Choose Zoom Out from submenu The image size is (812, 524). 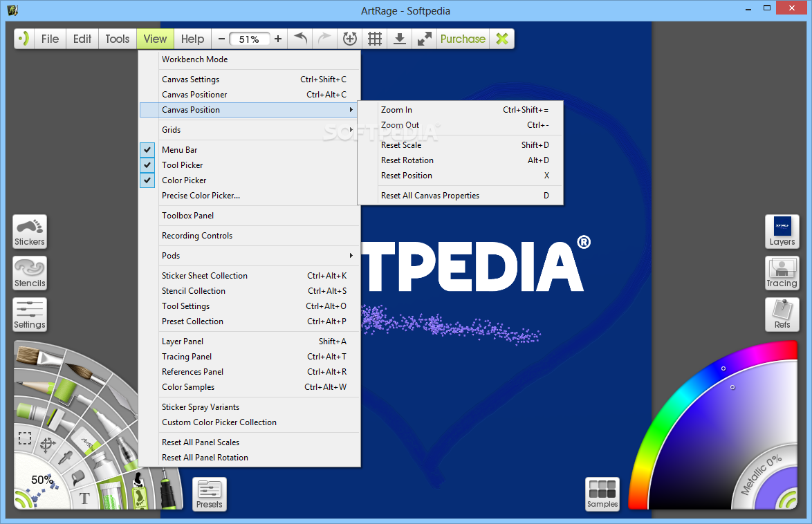tap(461, 125)
